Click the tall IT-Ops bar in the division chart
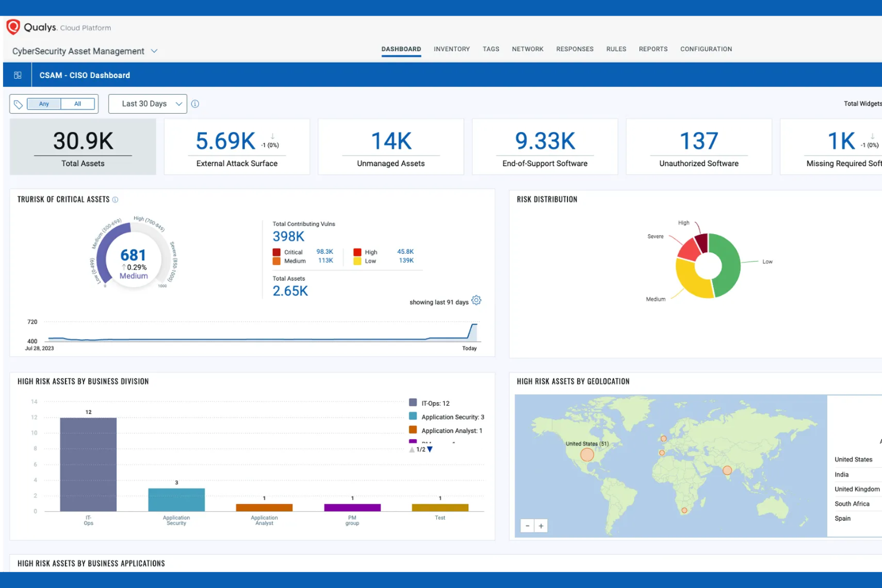The width and height of the screenshot is (882, 588). 88,465
